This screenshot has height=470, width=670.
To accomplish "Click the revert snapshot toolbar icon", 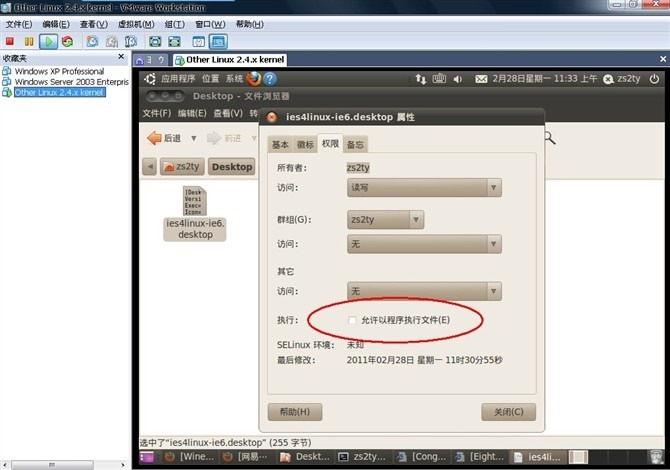I will click(x=112, y=41).
